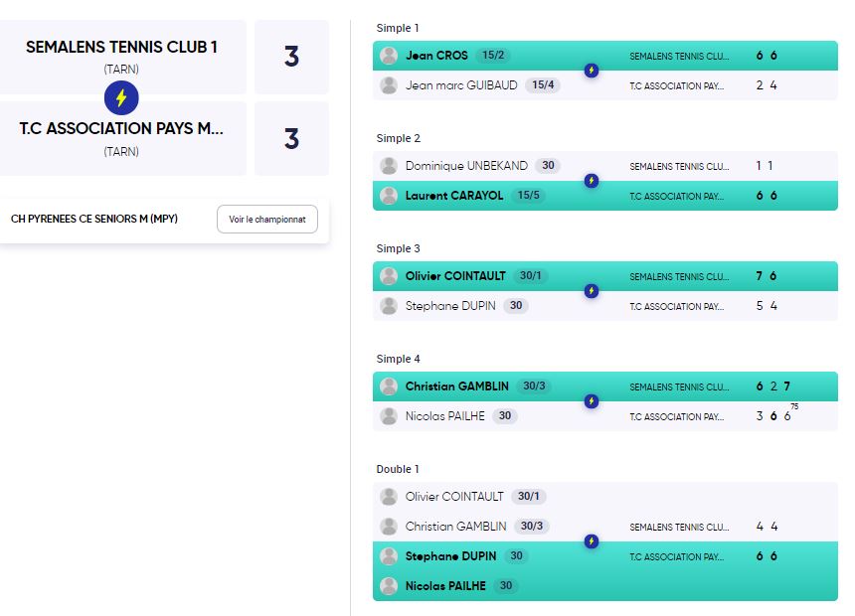The image size is (855, 616).
Task: Click CH PYRENEES CE SENIORS M (MPY) label
Action: (94, 219)
